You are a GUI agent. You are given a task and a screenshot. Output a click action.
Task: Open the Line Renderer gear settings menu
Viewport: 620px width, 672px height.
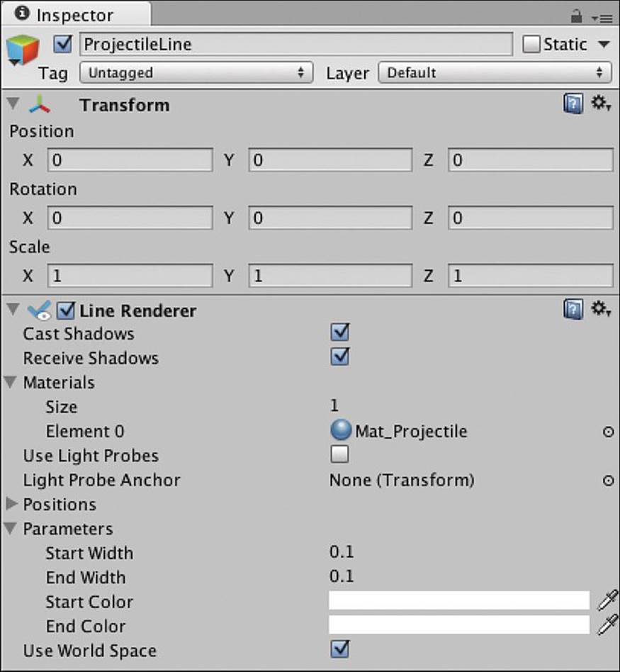coord(601,309)
